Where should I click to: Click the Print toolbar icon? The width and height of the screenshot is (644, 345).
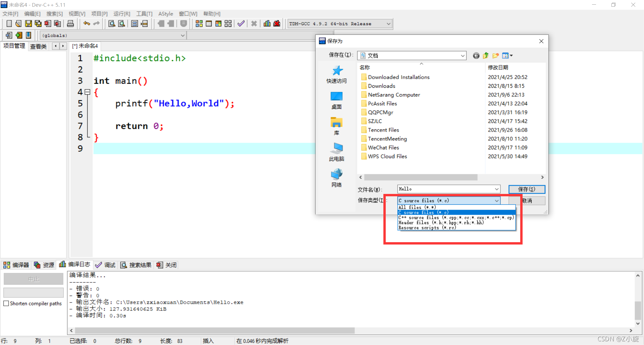click(x=70, y=23)
